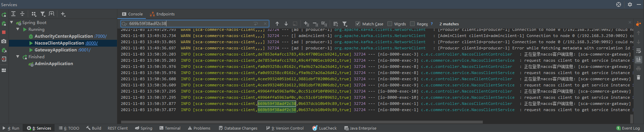Expand all services in the tree
This screenshot has width=644, height=132.
click(x=13, y=14)
